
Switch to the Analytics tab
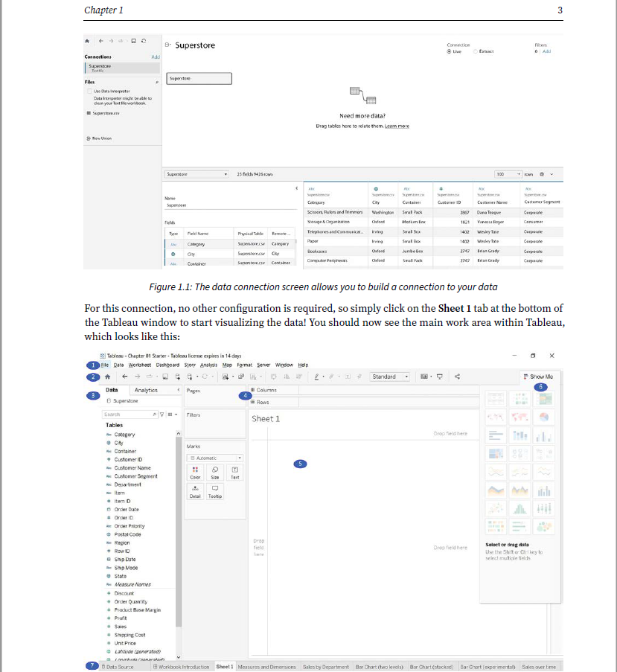coord(146,390)
